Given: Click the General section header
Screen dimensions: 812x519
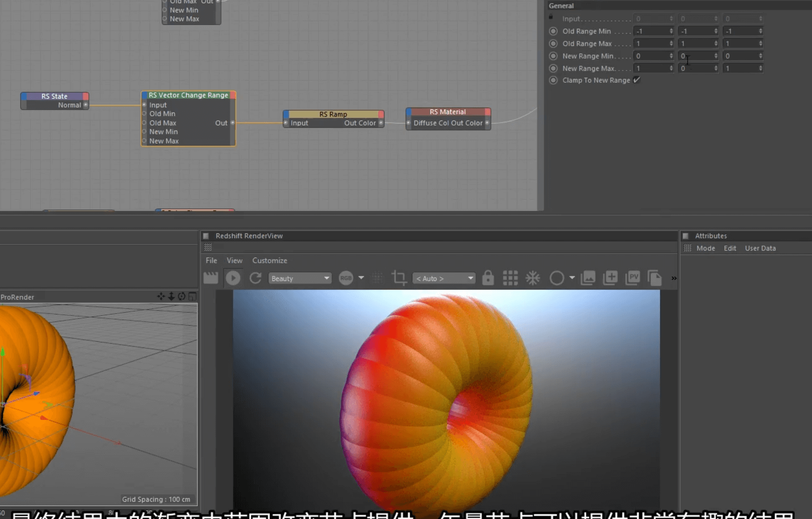Looking at the screenshot, I should (561, 6).
